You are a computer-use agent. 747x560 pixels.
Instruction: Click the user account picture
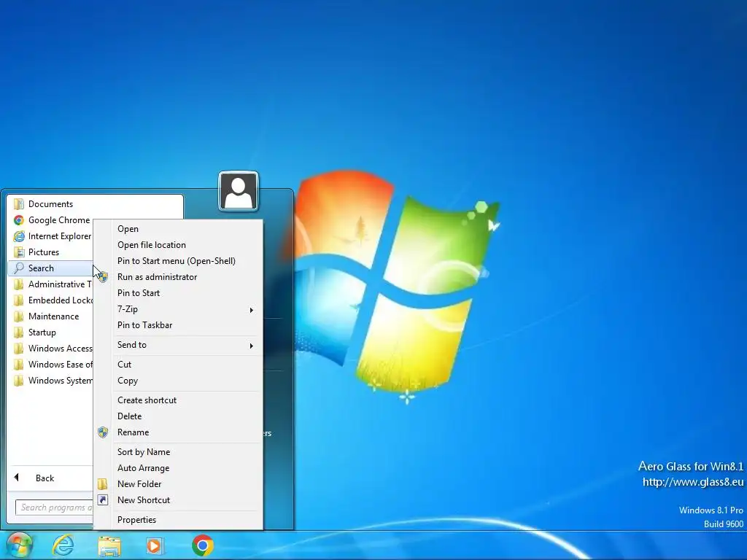coord(239,191)
